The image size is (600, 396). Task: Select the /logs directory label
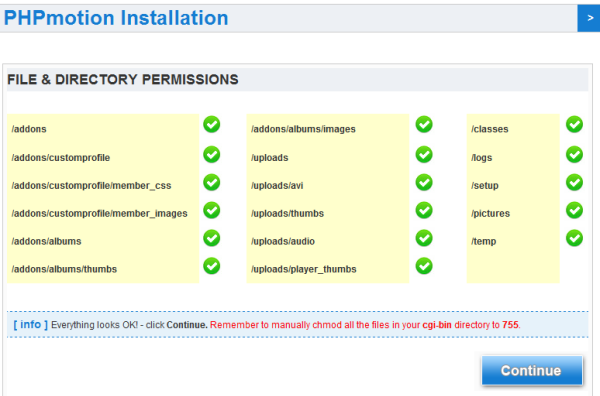(481, 158)
